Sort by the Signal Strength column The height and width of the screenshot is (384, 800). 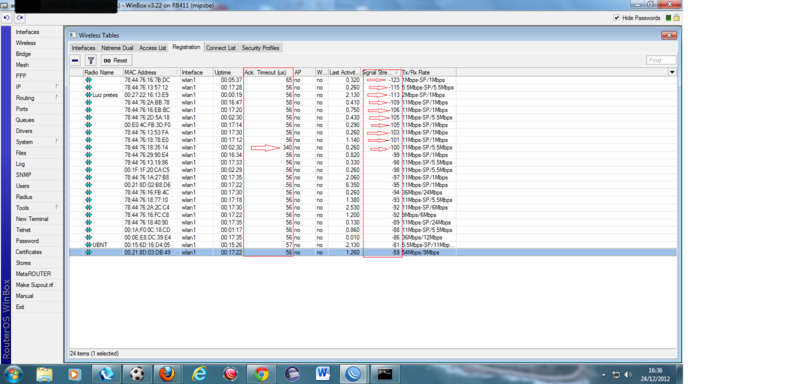point(381,72)
